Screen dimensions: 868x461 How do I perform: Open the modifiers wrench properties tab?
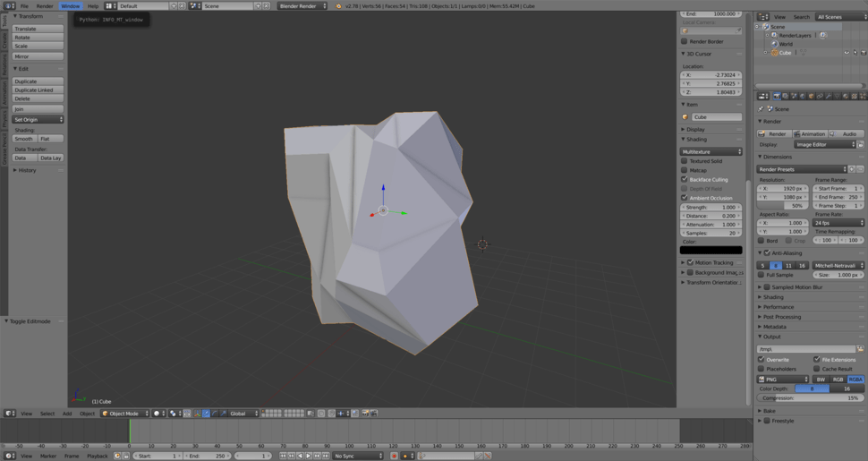[828, 96]
